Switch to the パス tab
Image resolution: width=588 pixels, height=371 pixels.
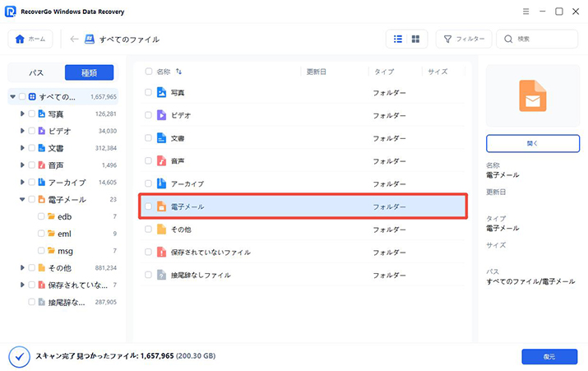(x=36, y=72)
